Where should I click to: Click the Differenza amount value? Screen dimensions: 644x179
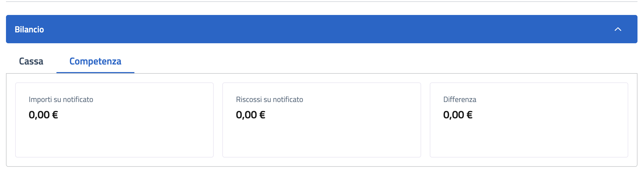458,115
